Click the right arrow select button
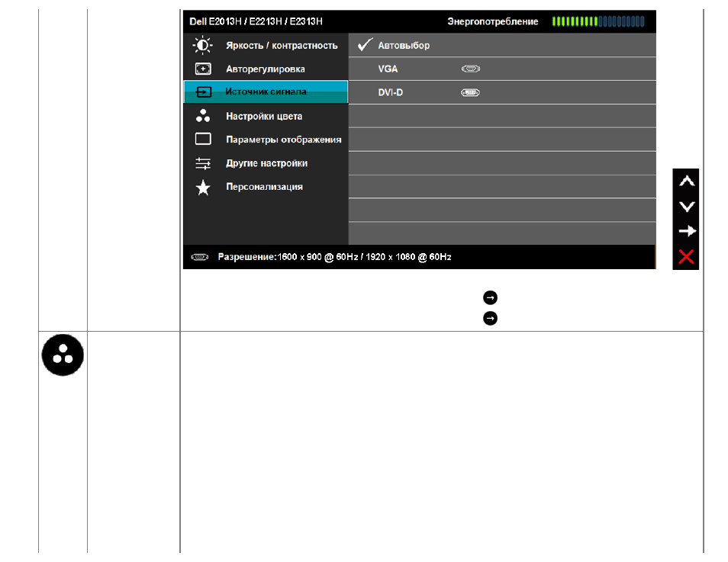Viewport: 728px width, 562px height. point(686,231)
